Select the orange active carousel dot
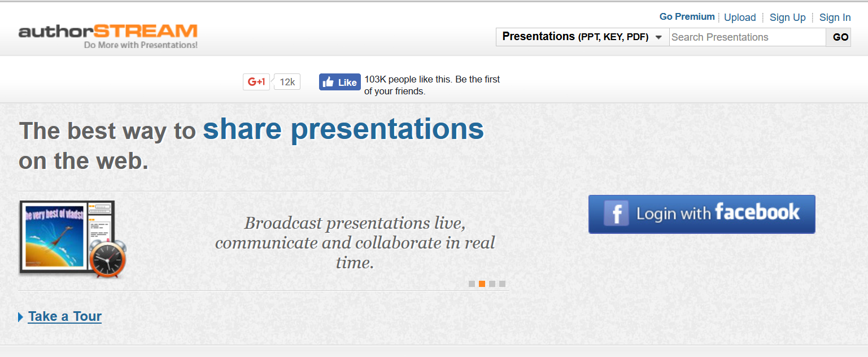Image resolution: width=868 pixels, height=357 pixels. pyautogui.click(x=482, y=284)
